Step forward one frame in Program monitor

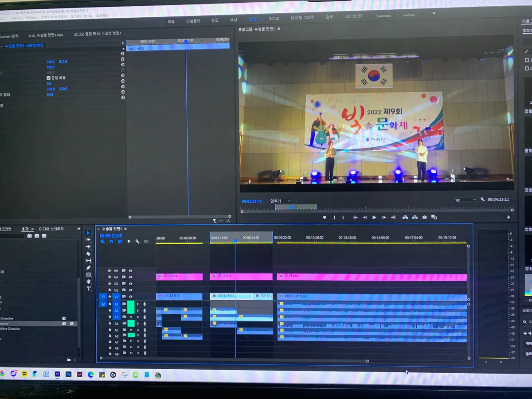tap(384, 217)
